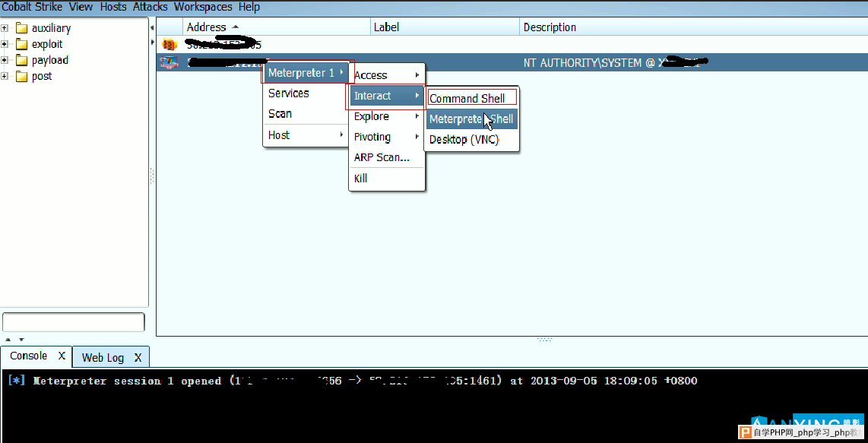Click the Meterpreter session 1 opened console line
The width and height of the screenshot is (868, 443).
(x=353, y=381)
